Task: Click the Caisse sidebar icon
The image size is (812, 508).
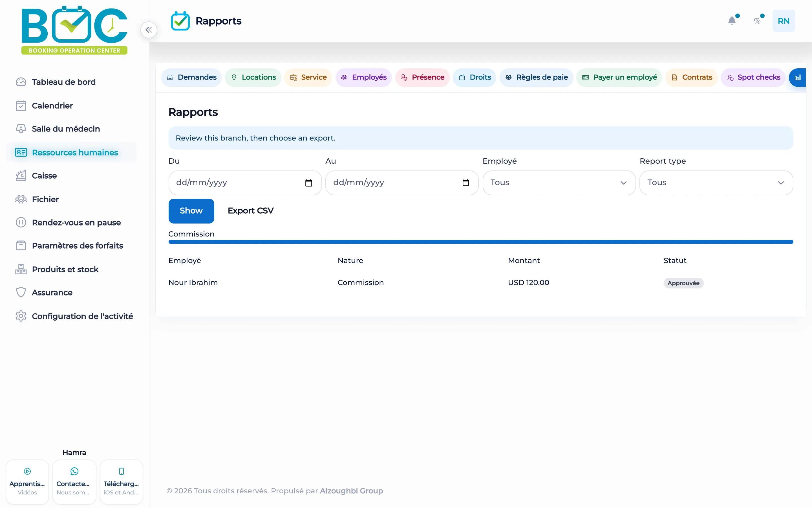Action: pyautogui.click(x=21, y=176)
